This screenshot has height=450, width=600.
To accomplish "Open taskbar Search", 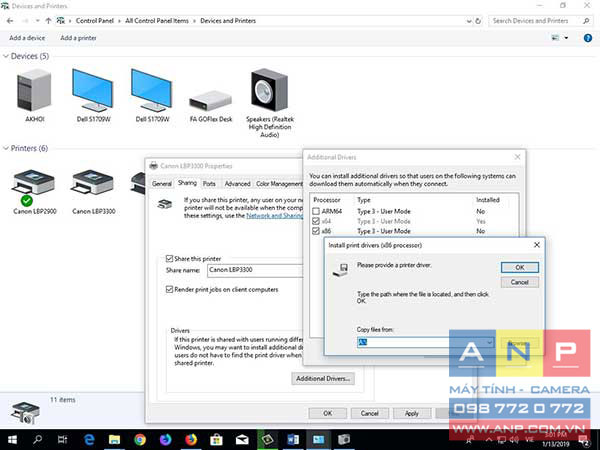I will (x=38, y=440).
